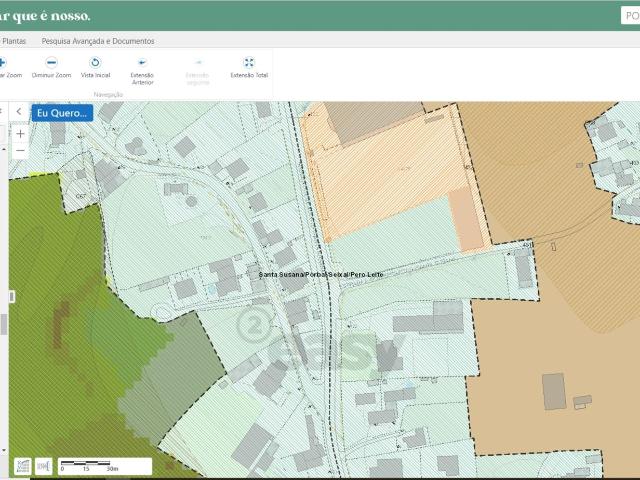Click the Diminuir Zoom icon
This screenshot has height=480, width=640.
pyautogui.click(x=51, y=63)
